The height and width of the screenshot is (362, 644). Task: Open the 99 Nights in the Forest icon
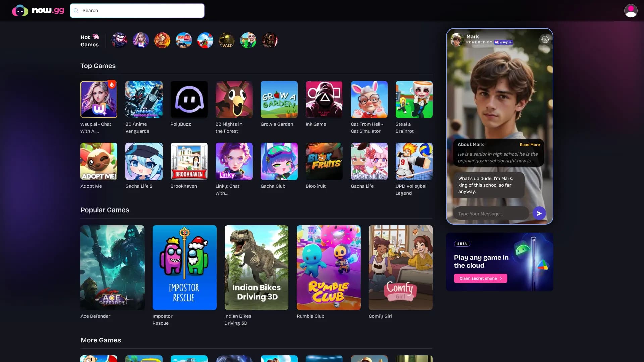(234, 100)
